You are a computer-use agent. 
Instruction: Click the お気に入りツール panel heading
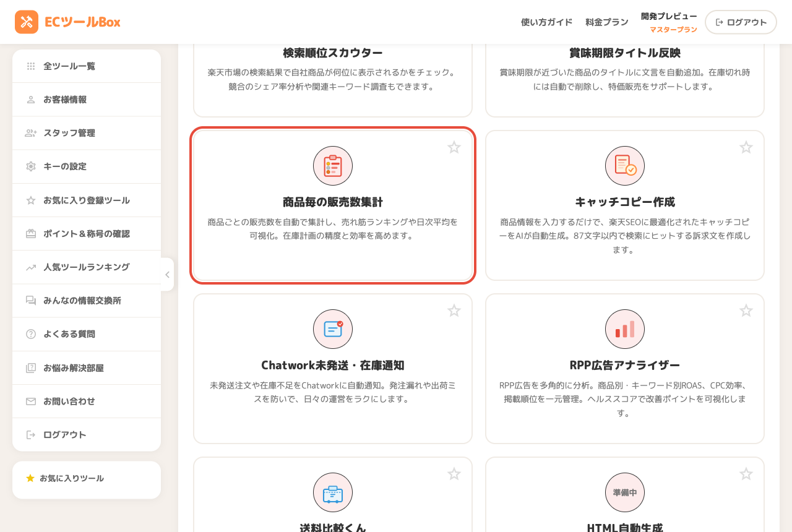65,478
